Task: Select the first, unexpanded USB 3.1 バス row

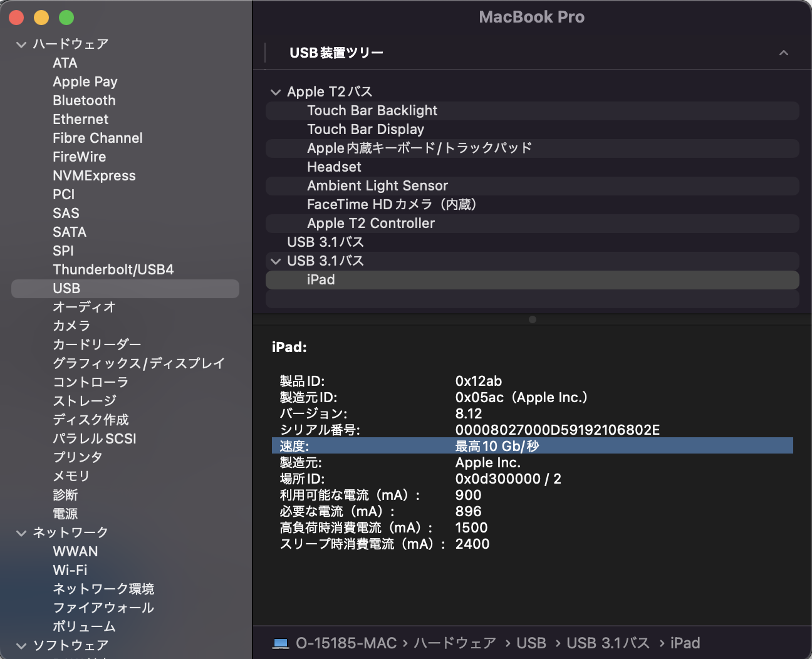Action: pos(533,242)
